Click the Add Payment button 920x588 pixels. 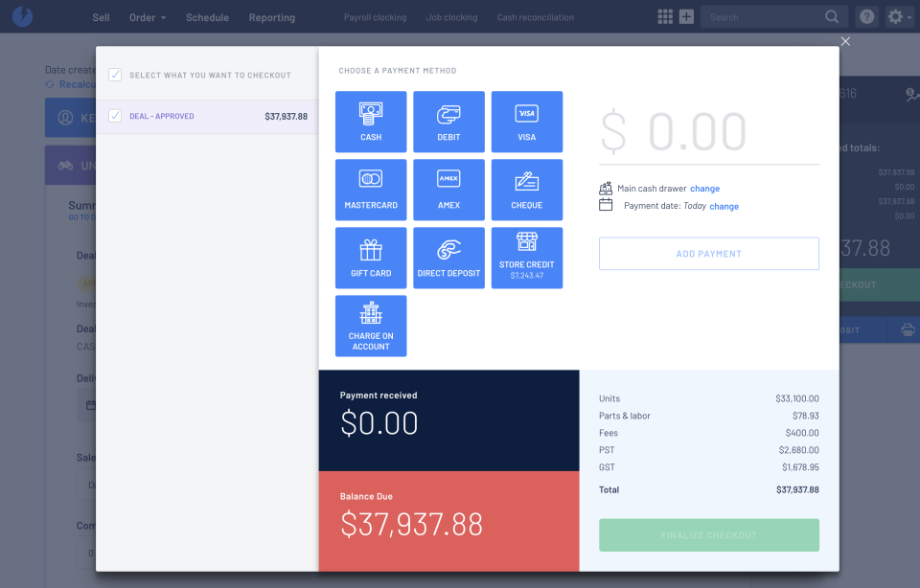(708, 253)
